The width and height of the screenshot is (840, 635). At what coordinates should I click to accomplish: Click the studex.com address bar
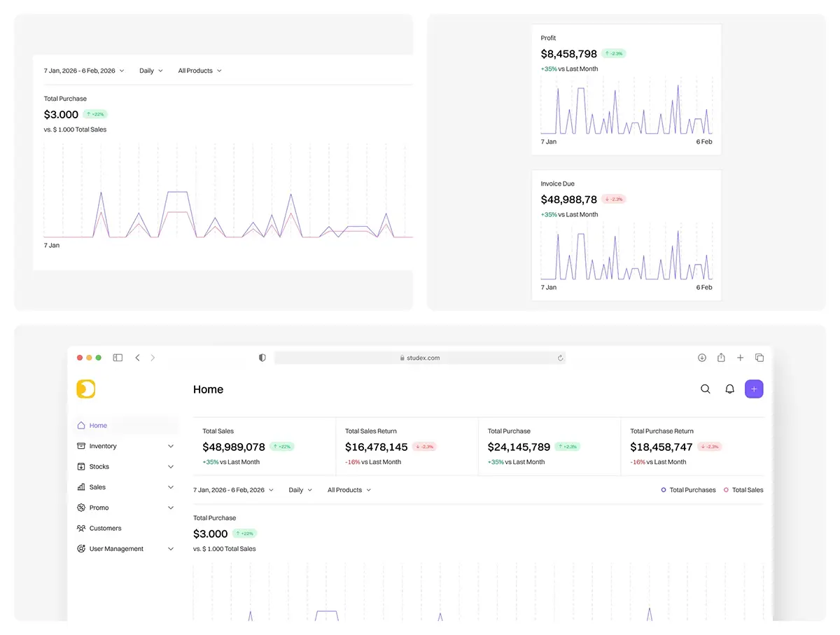tap(420, 358)
